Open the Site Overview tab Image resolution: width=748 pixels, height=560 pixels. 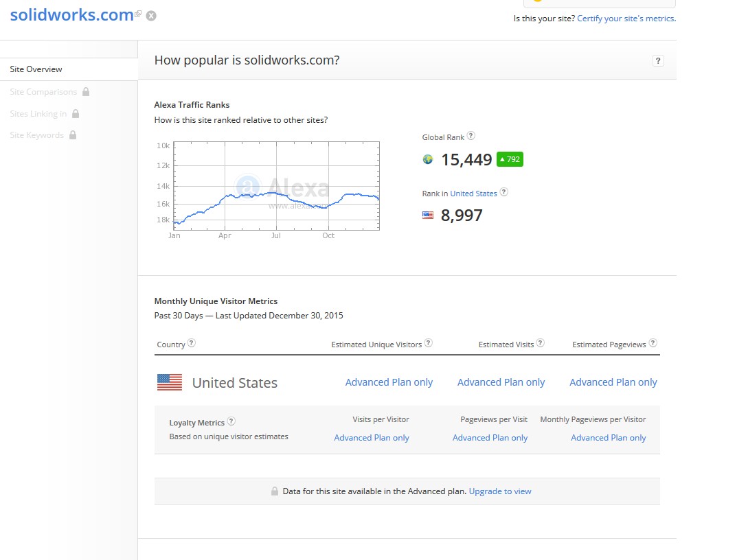pos(36,69)
